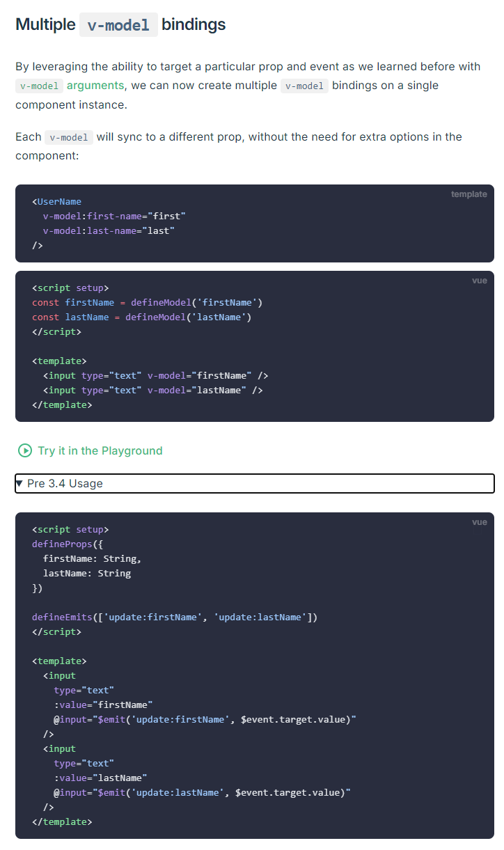Click the 'Pre 3.4 Usage' summary label
This screenshot has height=850, width=504.
(65, 483)
